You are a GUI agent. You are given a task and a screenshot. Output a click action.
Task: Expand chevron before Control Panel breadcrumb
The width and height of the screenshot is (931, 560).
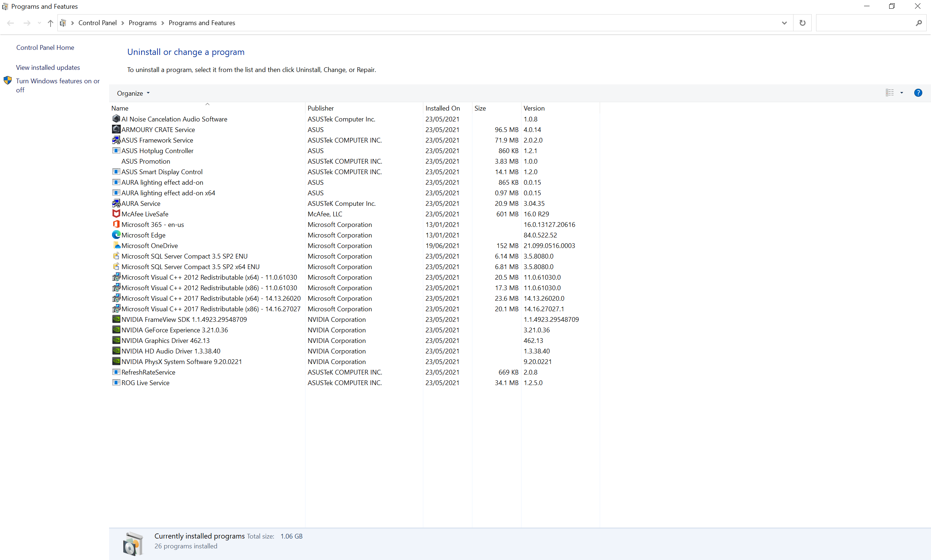72,23
